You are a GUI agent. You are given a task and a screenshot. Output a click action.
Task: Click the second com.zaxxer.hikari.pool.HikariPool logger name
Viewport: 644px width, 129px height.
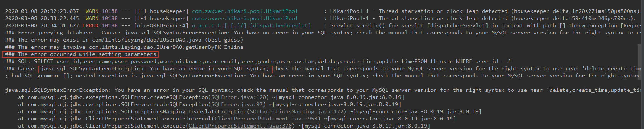(x=245, y=18)
